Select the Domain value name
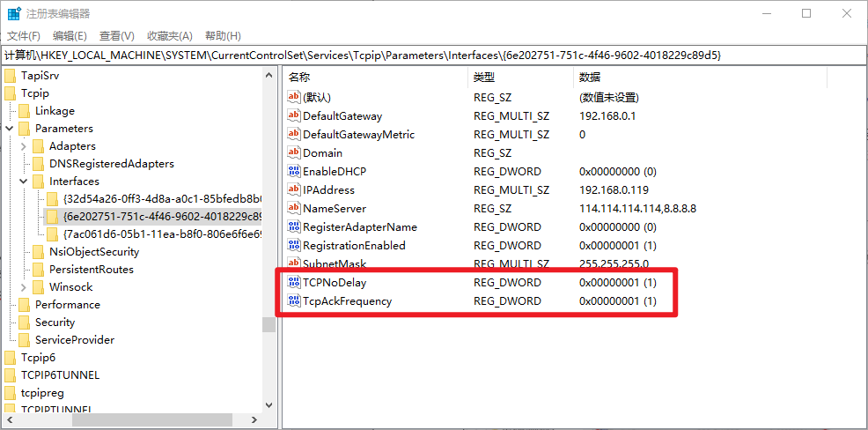The width and height of the screenshot is (868, 430). [x=323, y=153]
